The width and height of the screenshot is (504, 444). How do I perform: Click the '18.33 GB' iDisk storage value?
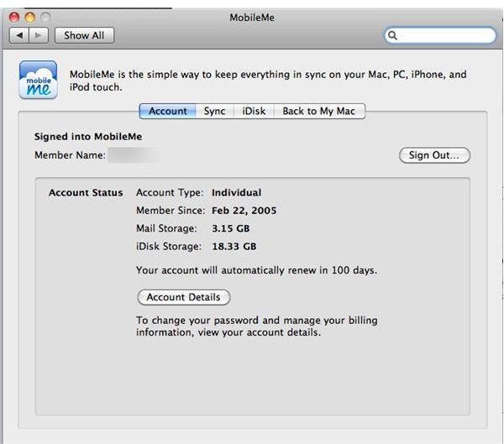pyautogui.click(x=234, y=247)
